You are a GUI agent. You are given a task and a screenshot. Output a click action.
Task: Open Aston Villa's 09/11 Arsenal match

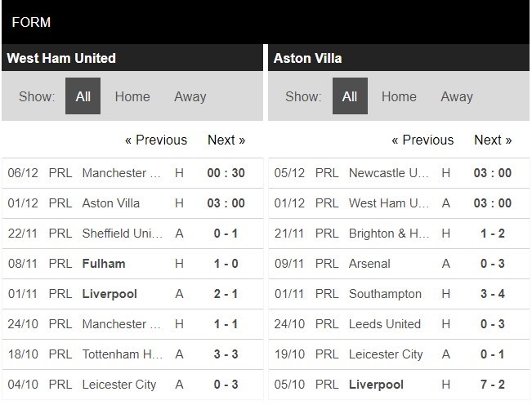(x=369, y=264)
